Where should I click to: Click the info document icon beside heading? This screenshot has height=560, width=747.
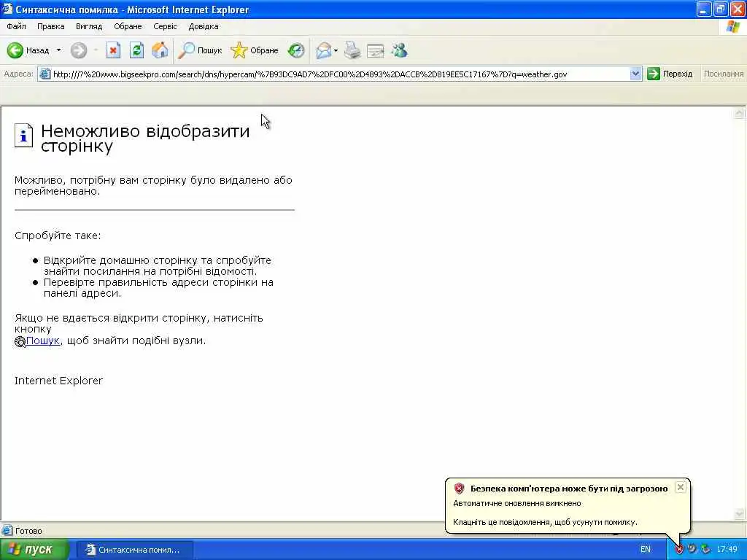[x=23, y=135]
